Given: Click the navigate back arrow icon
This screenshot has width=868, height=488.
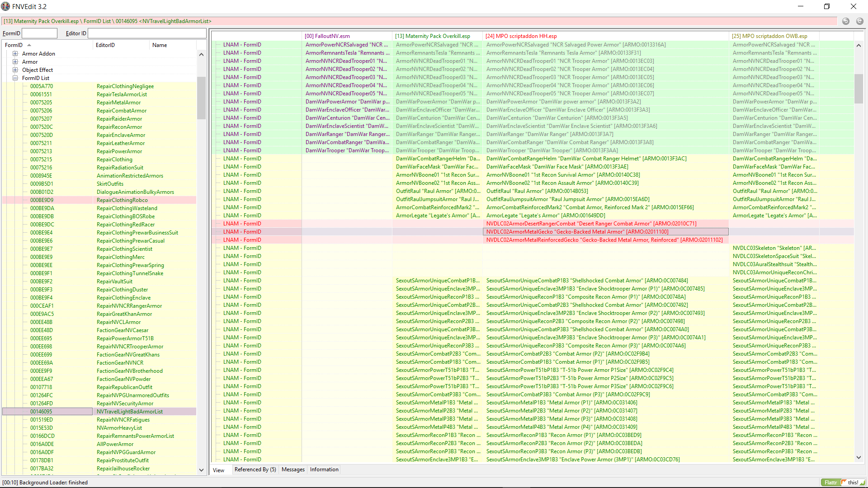Looking at the screenshot, I should click(846, 21).
